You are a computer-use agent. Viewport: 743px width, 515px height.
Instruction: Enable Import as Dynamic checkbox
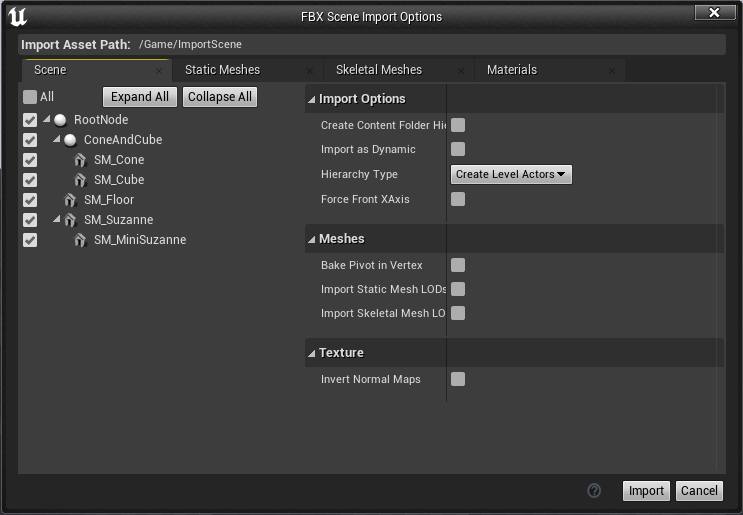[458, 149]
